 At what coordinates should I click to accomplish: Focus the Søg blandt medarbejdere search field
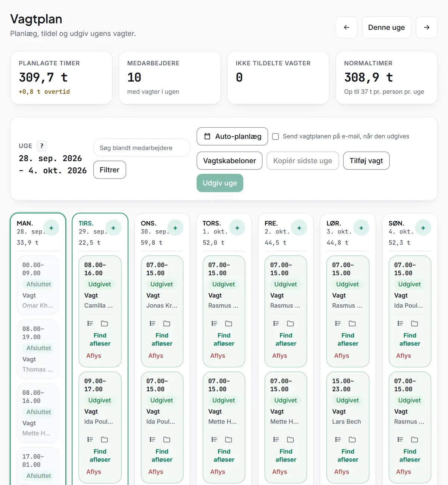click(142, 148)
